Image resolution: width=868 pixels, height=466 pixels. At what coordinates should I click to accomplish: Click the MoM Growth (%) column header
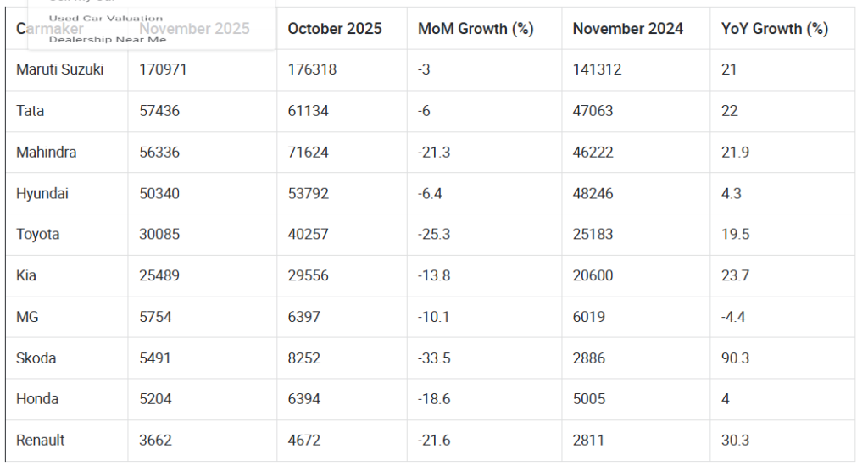[476, 28]
